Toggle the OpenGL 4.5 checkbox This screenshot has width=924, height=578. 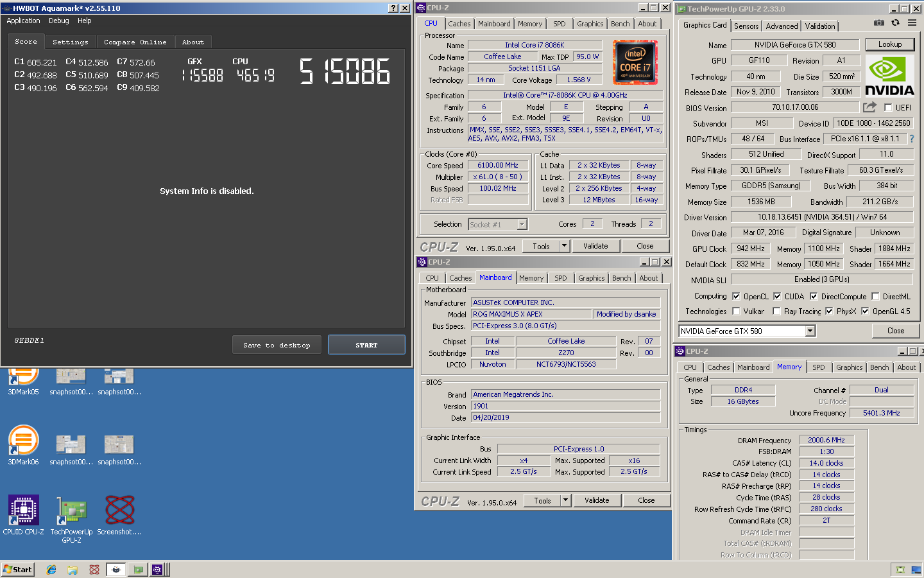coord(865,311)
